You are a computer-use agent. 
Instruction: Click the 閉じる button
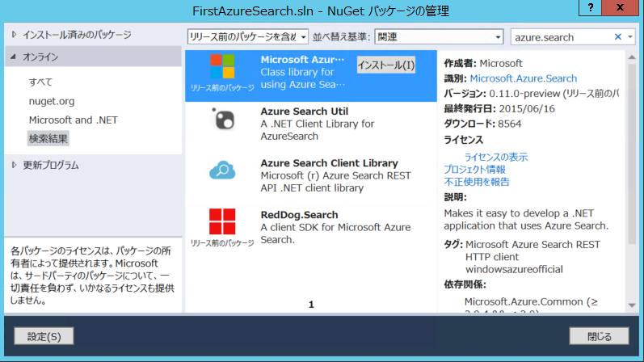[599, 336]
